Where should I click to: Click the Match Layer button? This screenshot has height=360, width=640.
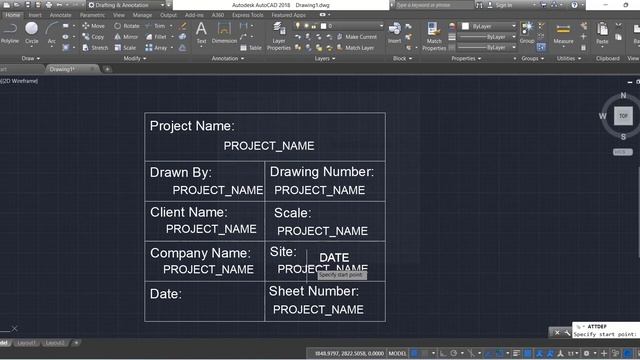point(356,48)
